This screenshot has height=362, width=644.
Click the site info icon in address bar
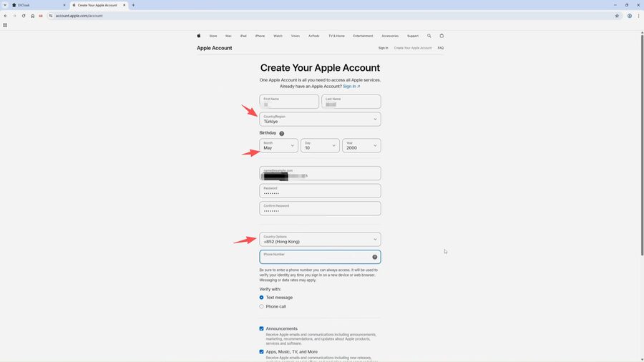click(51, 16)
